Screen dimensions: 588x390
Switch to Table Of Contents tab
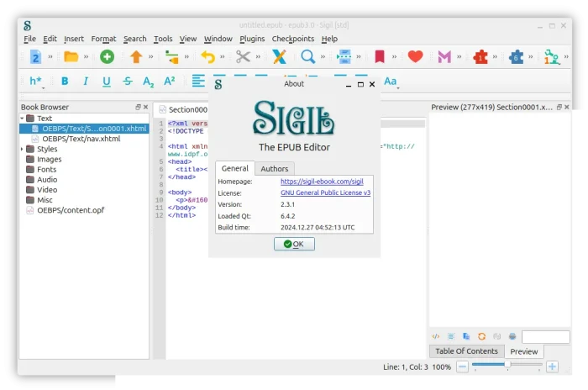pyautogui.click(x=466, y=351)
